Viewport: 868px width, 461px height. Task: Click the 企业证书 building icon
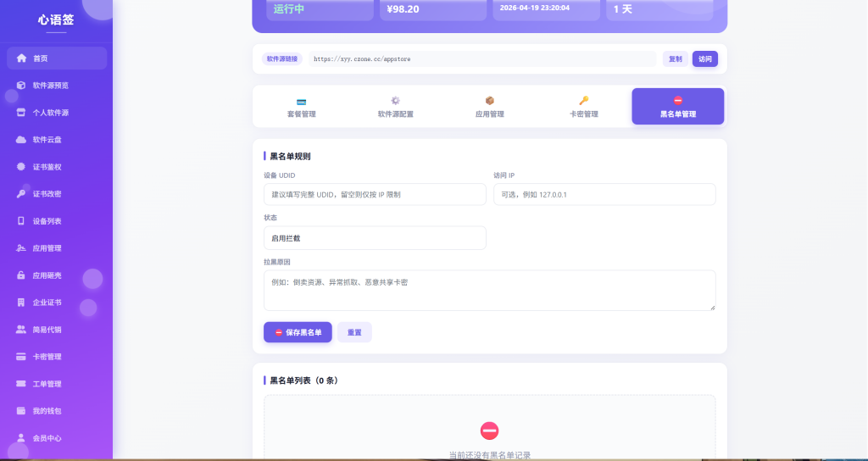point(21,303)
